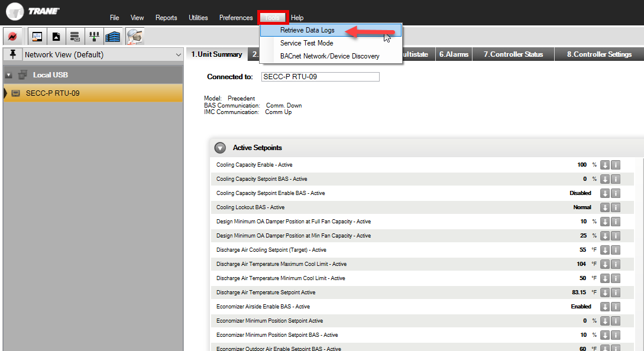The width and height of the screenshot is (644, 351).
Task: Click down-arrow for Design Minimum OA Damper Full Fan
Action: 604,222
